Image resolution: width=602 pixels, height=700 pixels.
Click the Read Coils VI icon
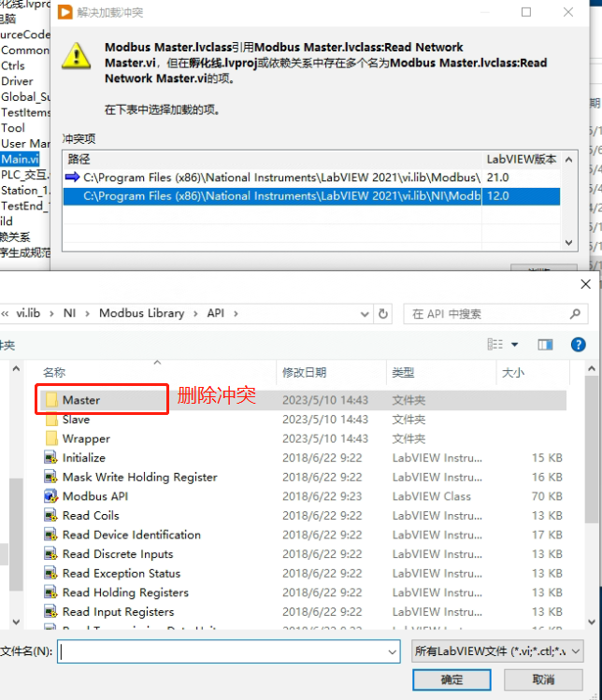click(x=50, y=515)
